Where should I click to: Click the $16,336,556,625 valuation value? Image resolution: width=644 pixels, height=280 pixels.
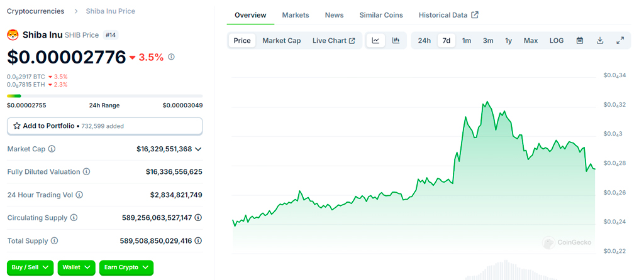174,172
